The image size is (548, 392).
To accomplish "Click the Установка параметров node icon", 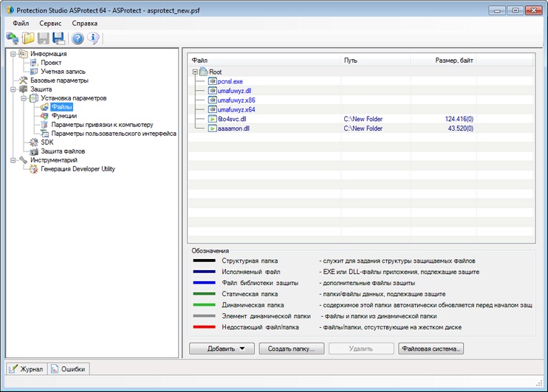I will (x=33, y=98).
